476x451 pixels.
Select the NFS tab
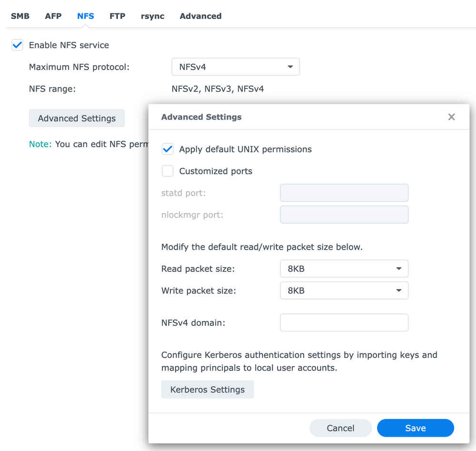coord(85,16)
